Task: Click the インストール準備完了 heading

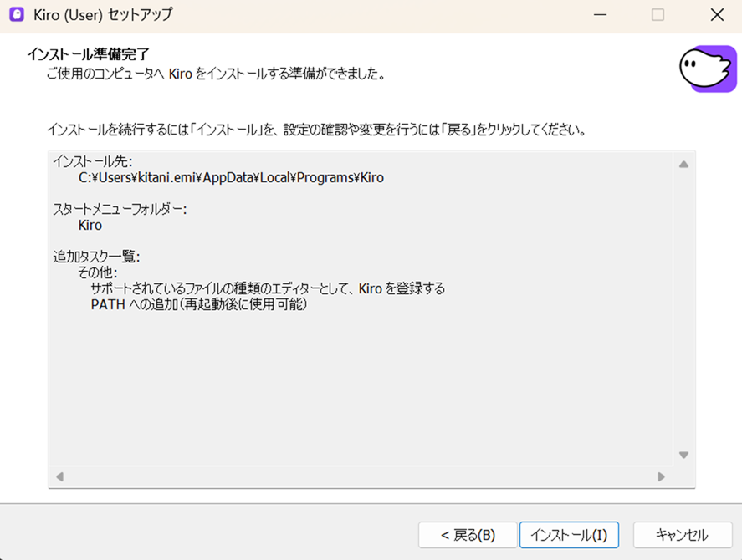Action: (x=88, y=54)
